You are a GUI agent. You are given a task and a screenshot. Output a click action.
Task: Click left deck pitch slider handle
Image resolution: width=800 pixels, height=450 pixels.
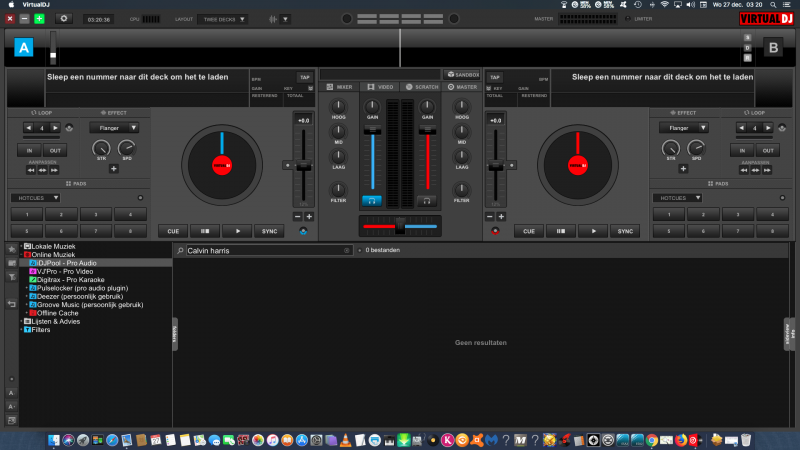click(x=304, y=165)
